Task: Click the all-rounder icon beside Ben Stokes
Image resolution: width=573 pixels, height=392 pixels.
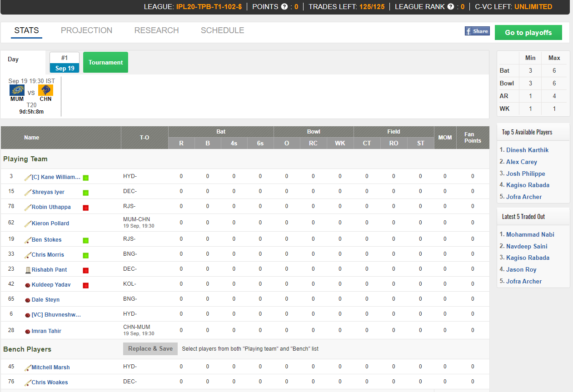Action: coord(28,240)
